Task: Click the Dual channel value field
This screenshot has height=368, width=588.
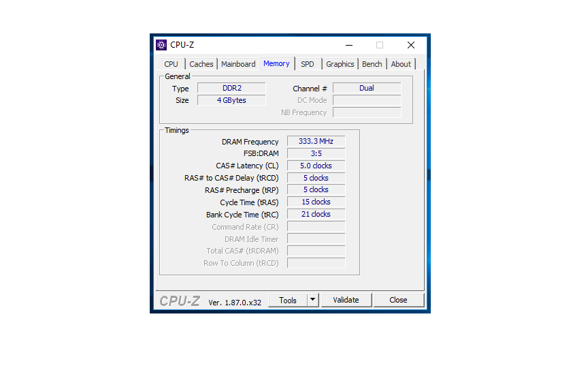Action: (x=367, y=88)
